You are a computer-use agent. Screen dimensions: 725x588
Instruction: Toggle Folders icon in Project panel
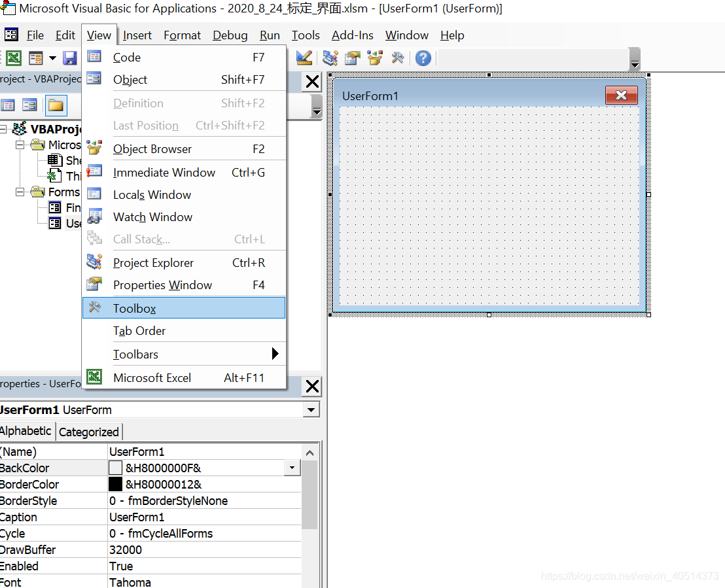pyautogui.click(x=56, y=105)
